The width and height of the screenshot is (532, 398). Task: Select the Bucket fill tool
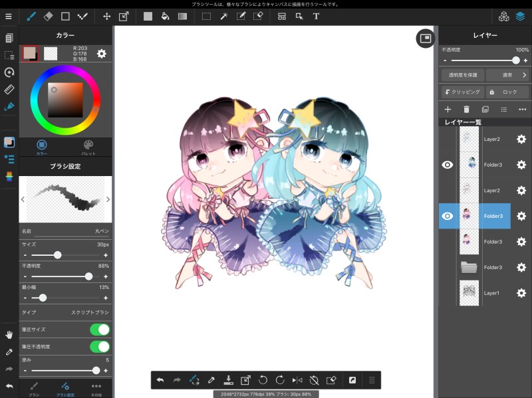point(165,16)
